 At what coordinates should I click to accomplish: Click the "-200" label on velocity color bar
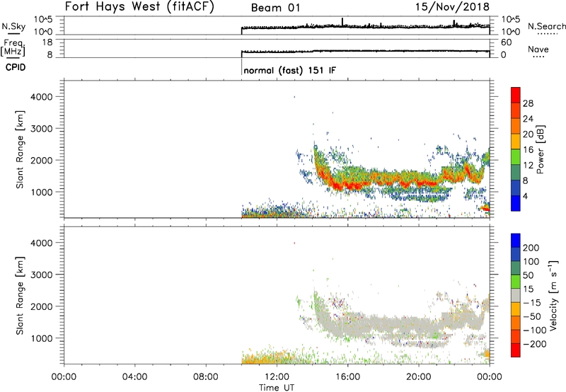(535, 344)
